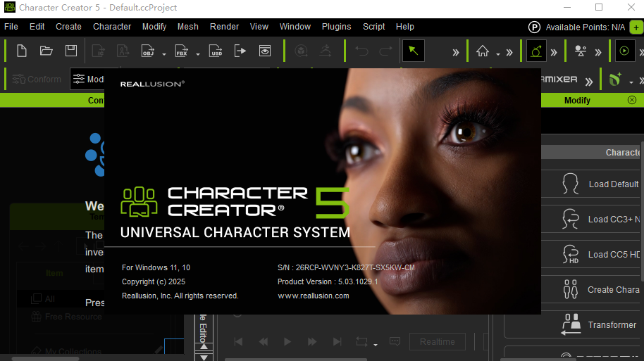Undo the last action
Image resolution: width=644 pixels, height=361 pixels.
coord(361,51)
